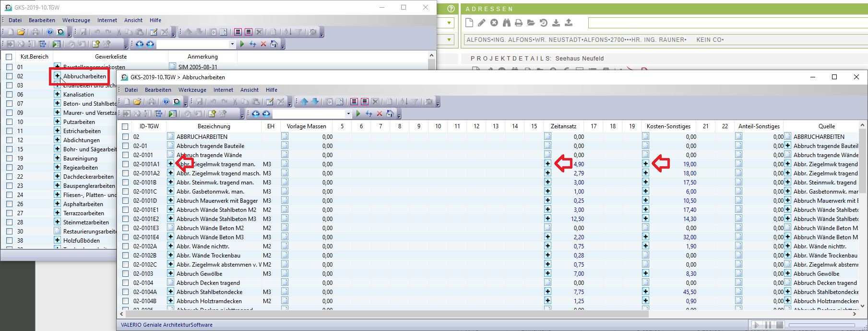Click red X stop icon in Abbrucharbeiten navigation bar
The image size is (868, 331).
pos(380,114)
